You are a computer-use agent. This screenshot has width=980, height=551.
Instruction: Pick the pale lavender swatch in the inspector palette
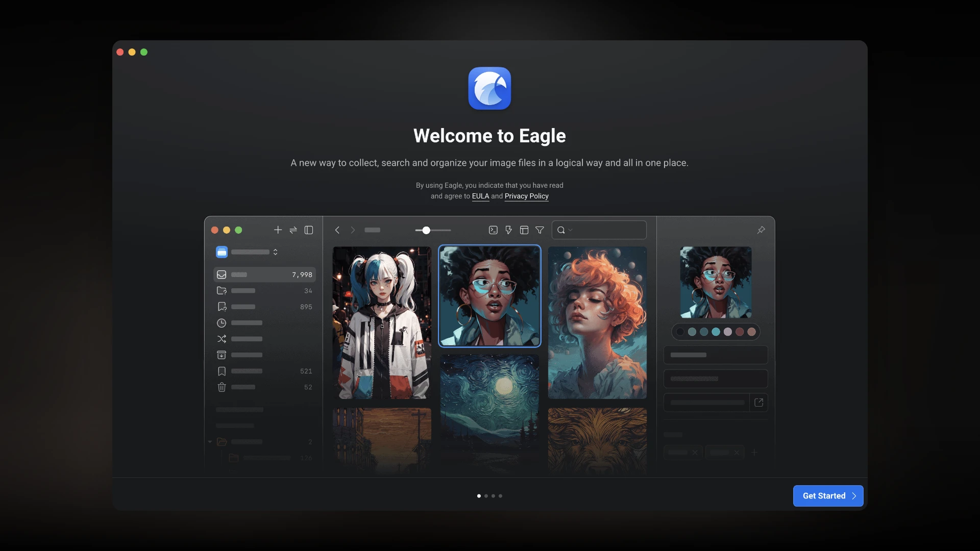coord(728,332)
